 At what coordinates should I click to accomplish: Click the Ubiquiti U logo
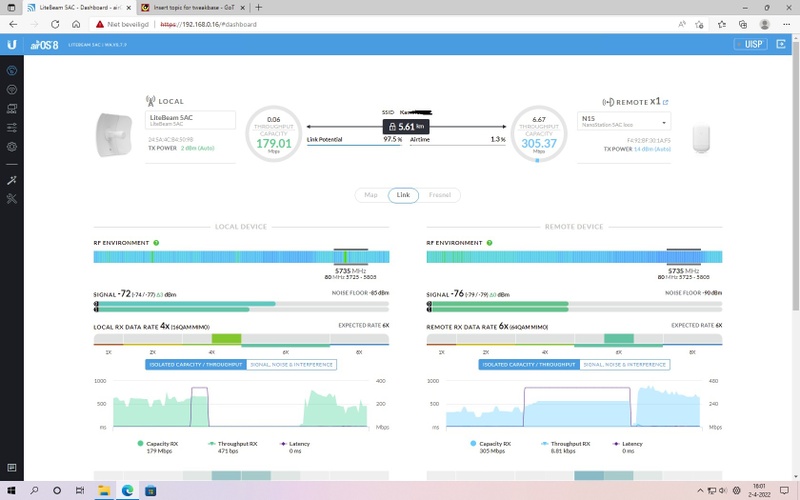[12, 45]
